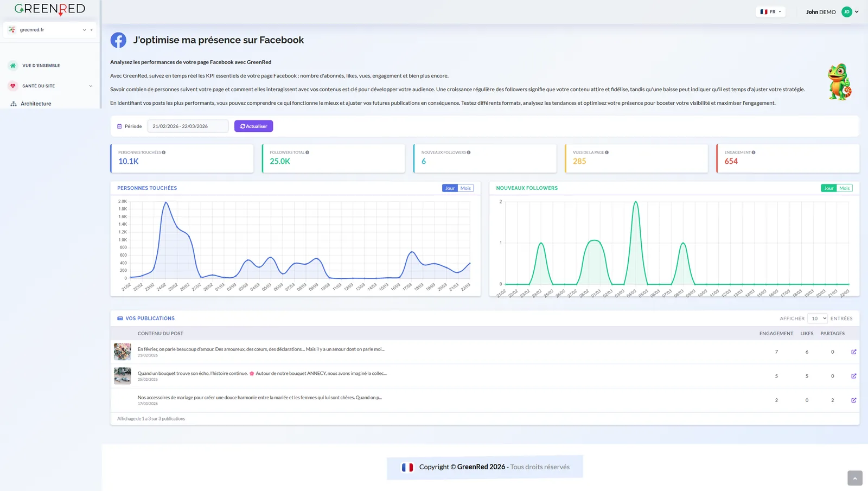Open the 21/02/2026 post external link icon

click(x=854, y=352)
